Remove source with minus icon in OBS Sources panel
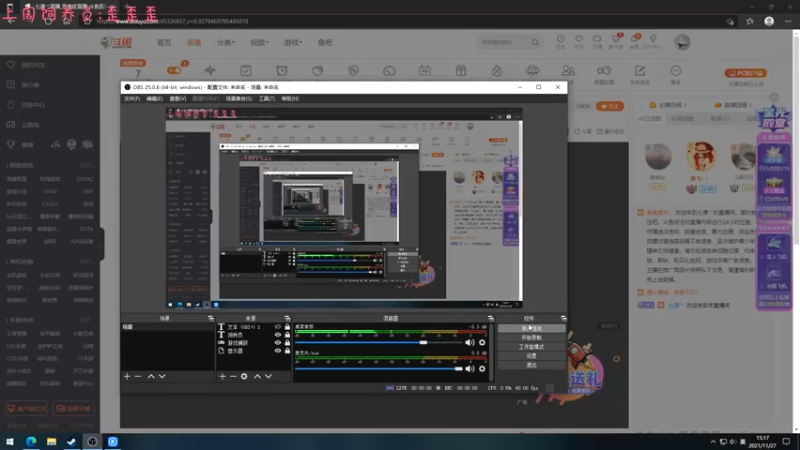Screen dimensions: 800x450 [x=233, y=377]
